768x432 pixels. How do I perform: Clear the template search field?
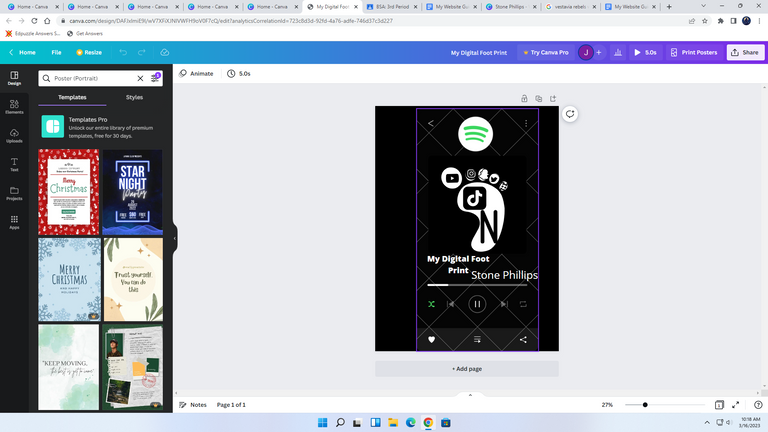140,78
